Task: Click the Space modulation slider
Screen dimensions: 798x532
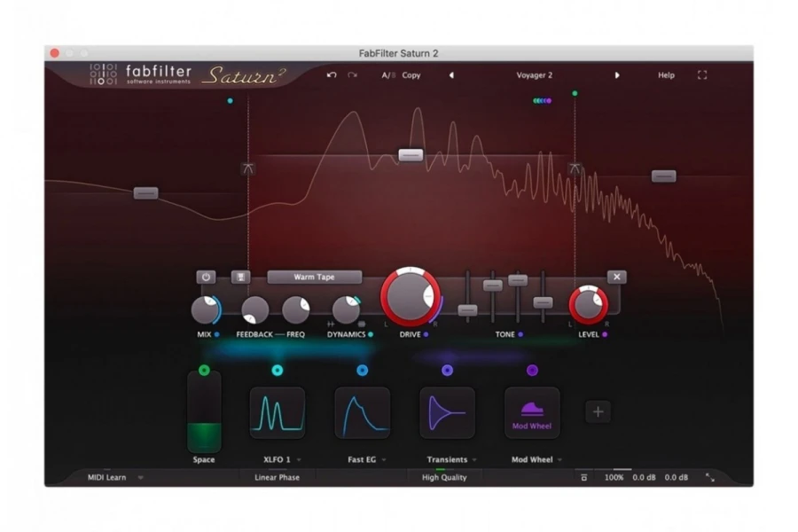Action: pos(204,412)
